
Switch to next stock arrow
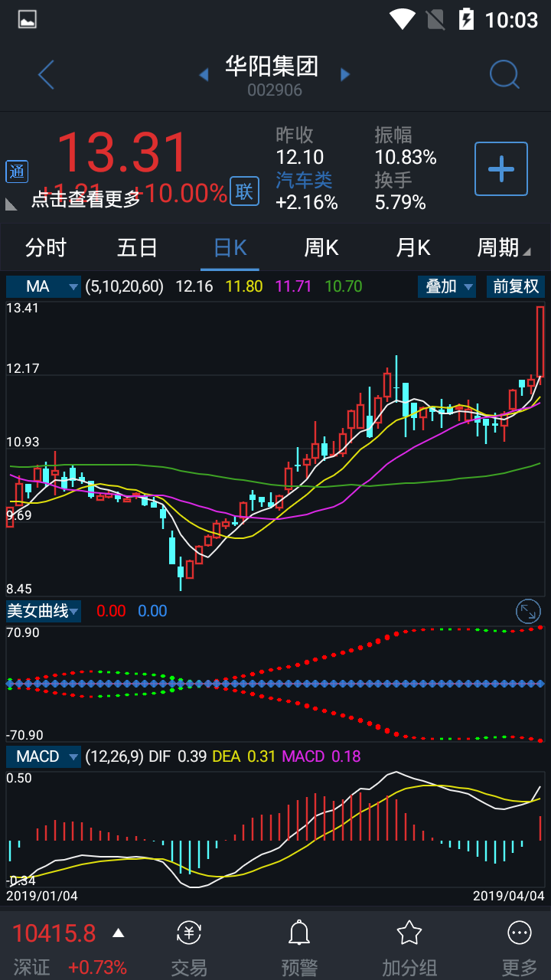pos(345,74)
